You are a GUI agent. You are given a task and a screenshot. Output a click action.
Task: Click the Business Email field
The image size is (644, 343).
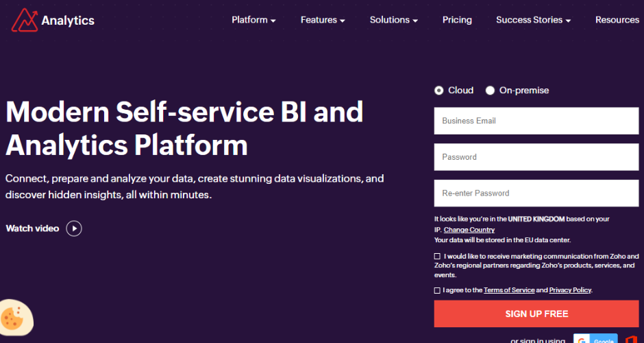click(536, 121)
